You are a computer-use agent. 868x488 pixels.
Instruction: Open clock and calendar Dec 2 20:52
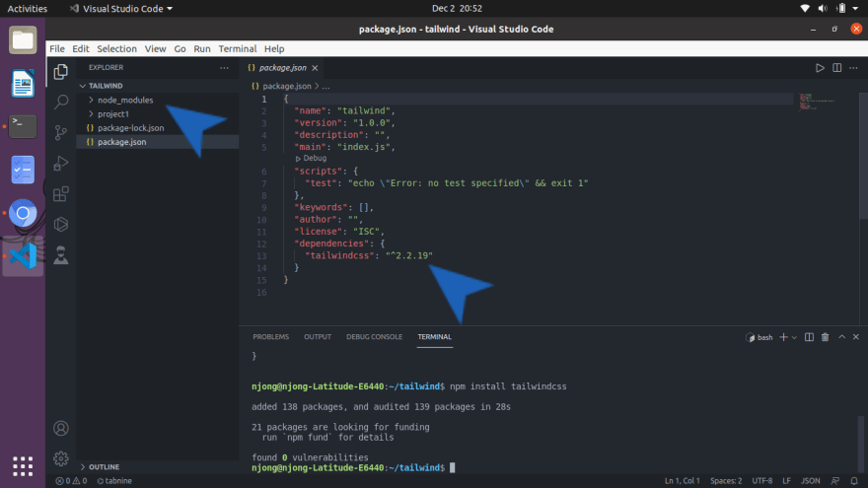(x=457, y=8)
